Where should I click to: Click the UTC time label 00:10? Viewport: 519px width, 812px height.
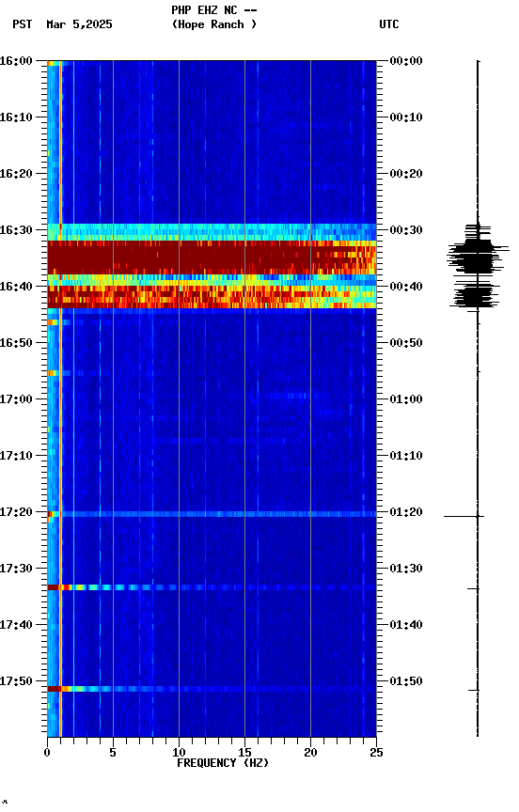406,117
